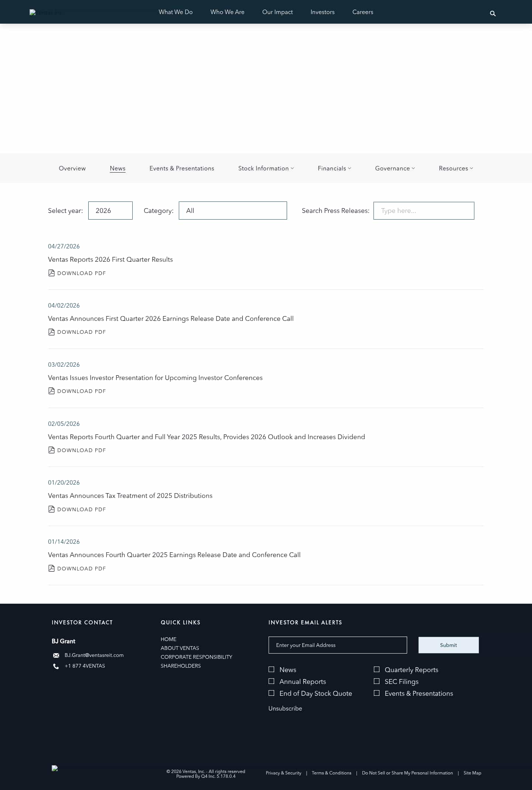Open the Our Impact menu

click(x=277, y=12)
